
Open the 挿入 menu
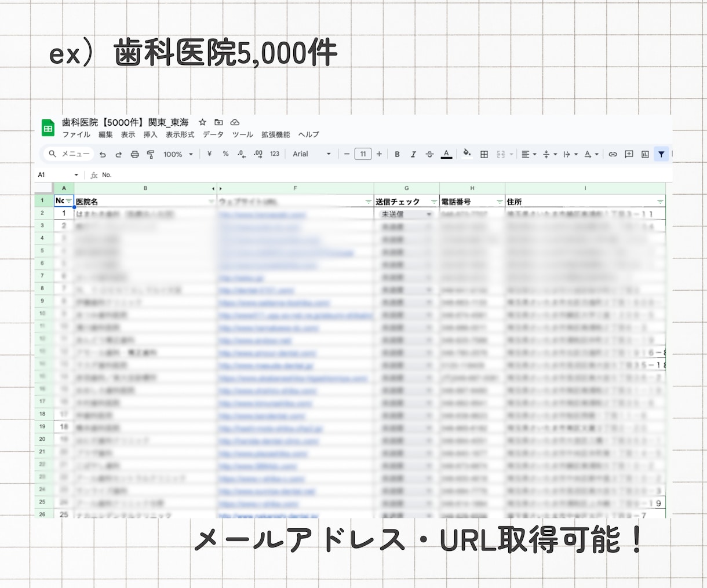(x=151, y=134)
